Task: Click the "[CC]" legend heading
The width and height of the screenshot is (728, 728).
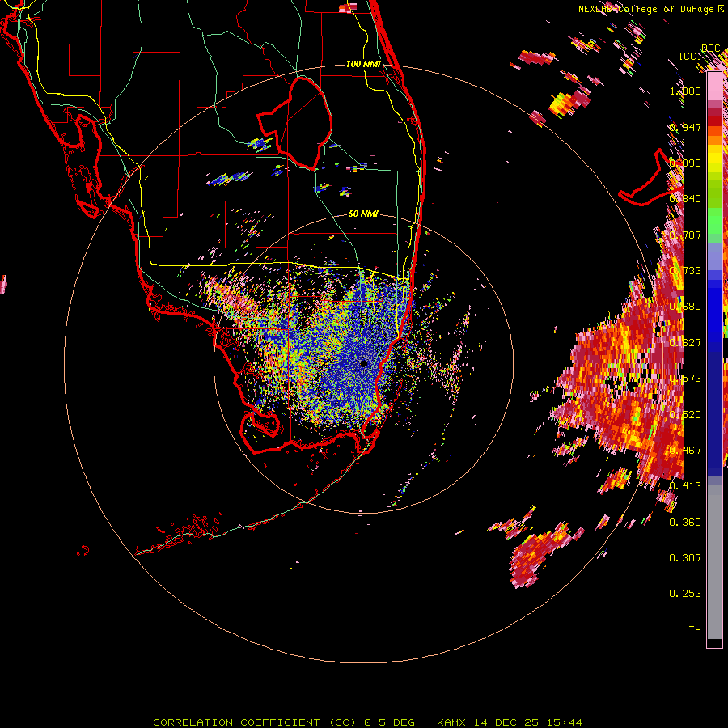Action: click(x=690, y=56)
